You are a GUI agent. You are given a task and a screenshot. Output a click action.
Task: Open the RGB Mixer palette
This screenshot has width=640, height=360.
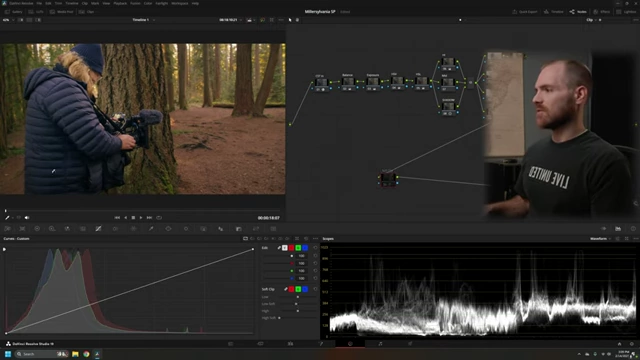67,229
